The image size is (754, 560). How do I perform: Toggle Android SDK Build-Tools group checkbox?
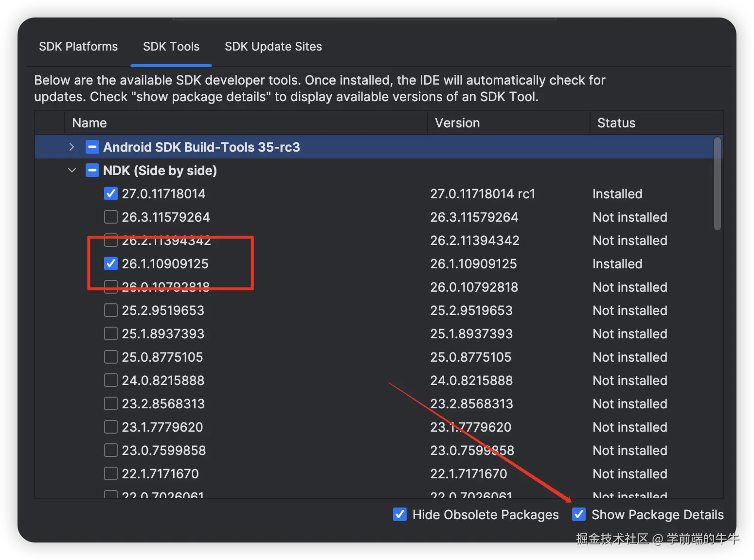click(x=92, y=147)
